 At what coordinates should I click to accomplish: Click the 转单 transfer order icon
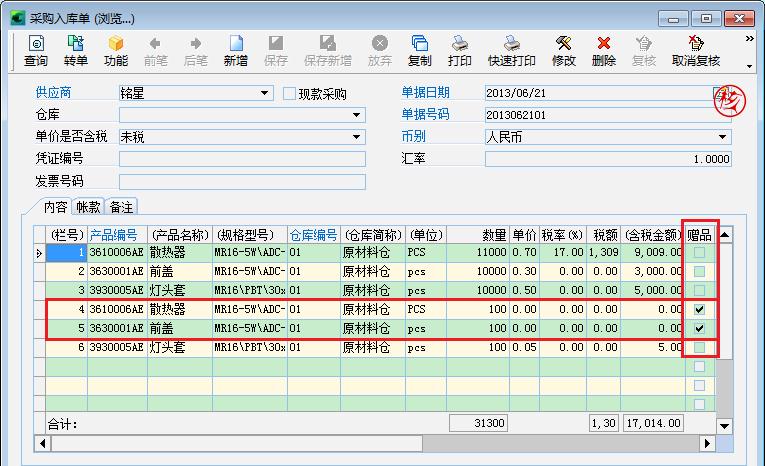pos(76,51)
